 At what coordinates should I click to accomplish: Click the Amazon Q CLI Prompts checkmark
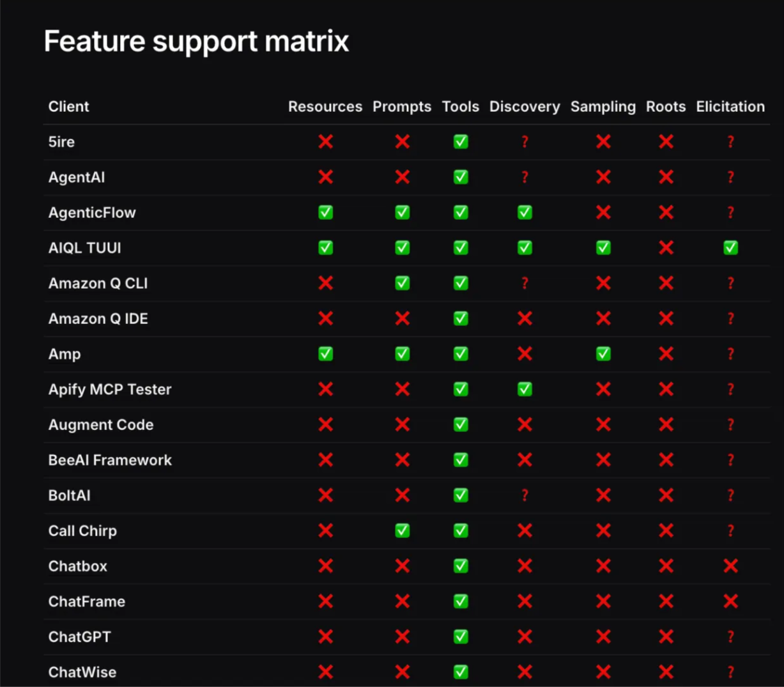[402, 283]
